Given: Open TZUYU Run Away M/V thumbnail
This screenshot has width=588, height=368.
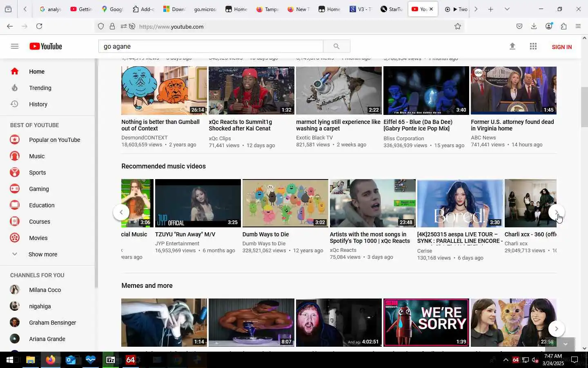Looking at the screenshot, I should (198, 203).
